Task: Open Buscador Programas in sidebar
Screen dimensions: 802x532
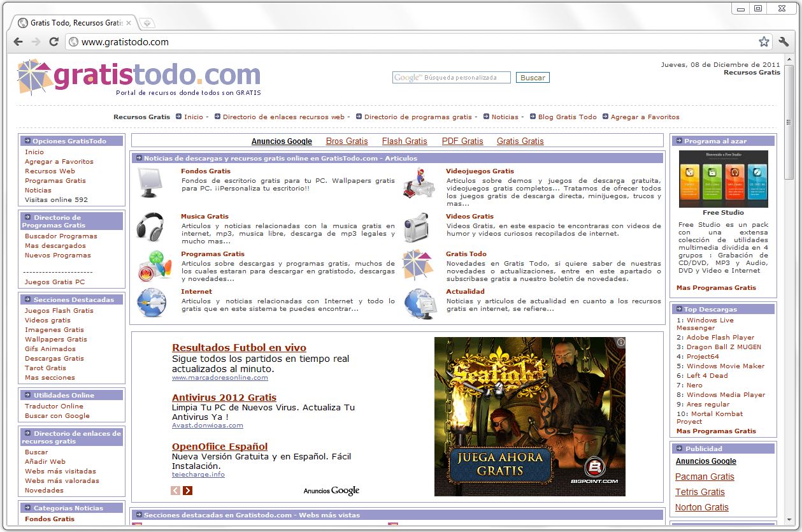Action: click(x=61, y=236)
